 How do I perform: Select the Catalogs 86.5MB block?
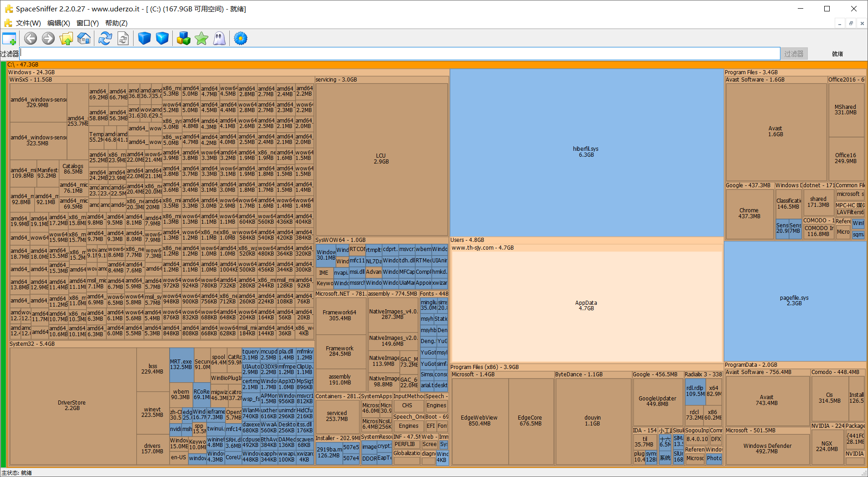[73, 169]
